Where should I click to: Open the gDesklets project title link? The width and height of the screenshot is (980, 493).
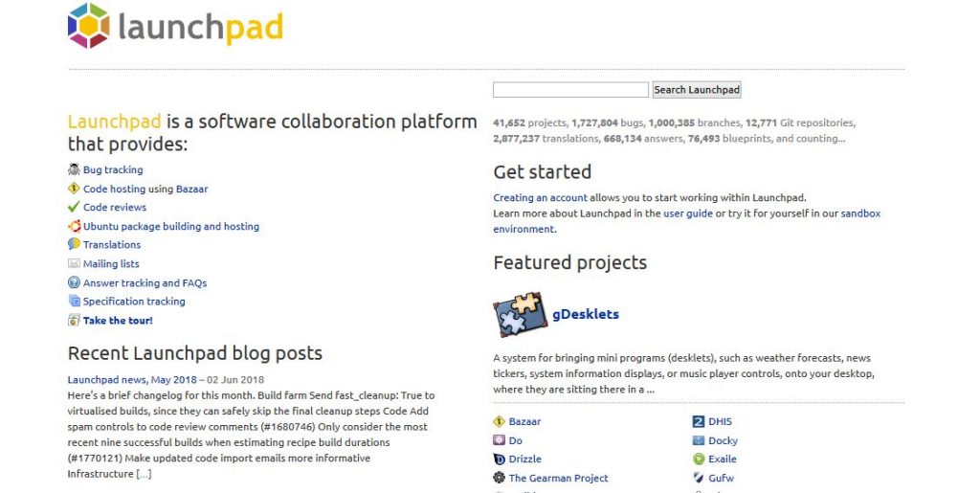(x=586, y=314)
